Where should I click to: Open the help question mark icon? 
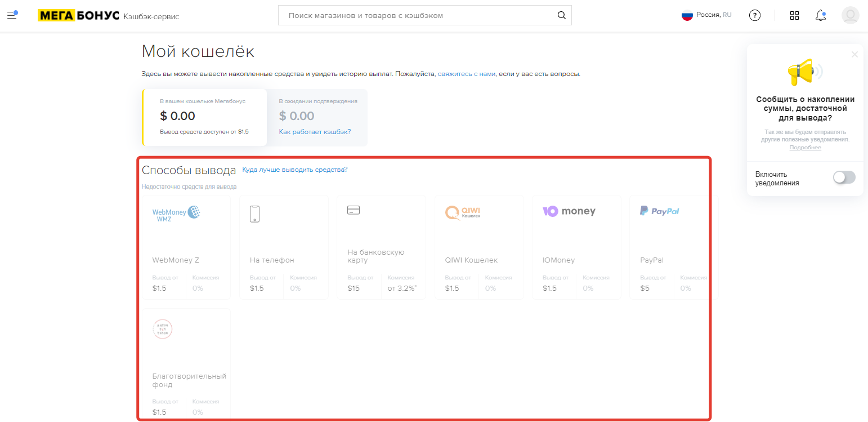[755, 16]
